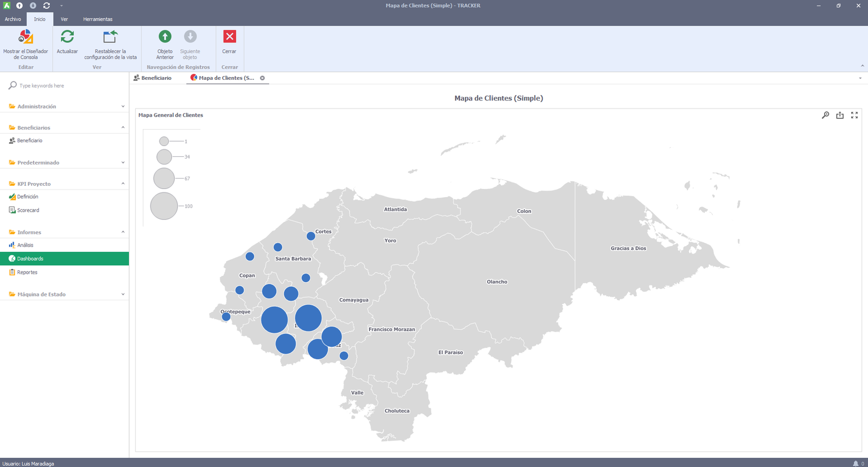Click the notification bell in status bar
Screen dimensions: 868x467
[856, 463]
